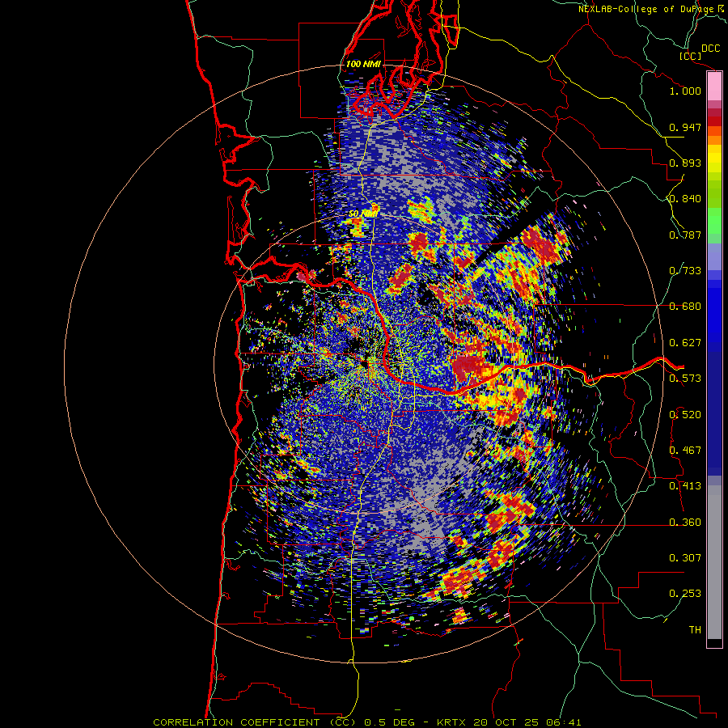Select the 0.627 legend value
The image size is (728, 728).
(x=685, y=343)
